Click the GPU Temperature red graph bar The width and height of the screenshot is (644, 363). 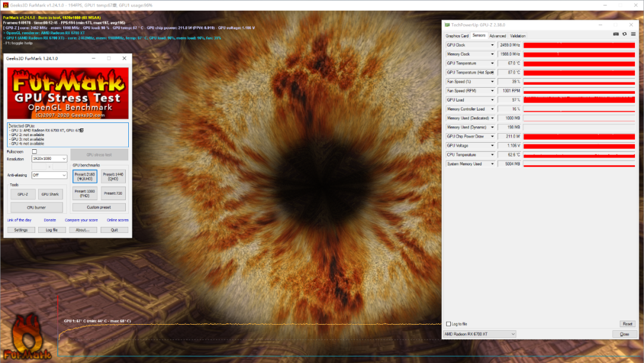[x=579, y=63]
